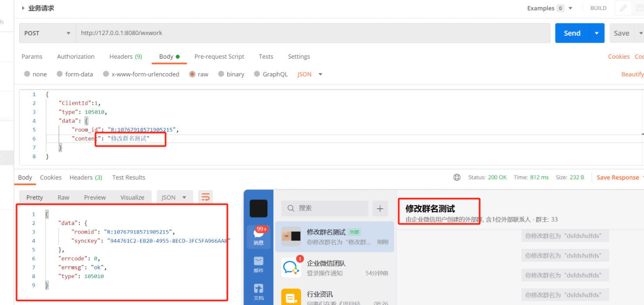Open the Headers (9) request tab
This screenshot has height=305, width=644.
point(125,57)
